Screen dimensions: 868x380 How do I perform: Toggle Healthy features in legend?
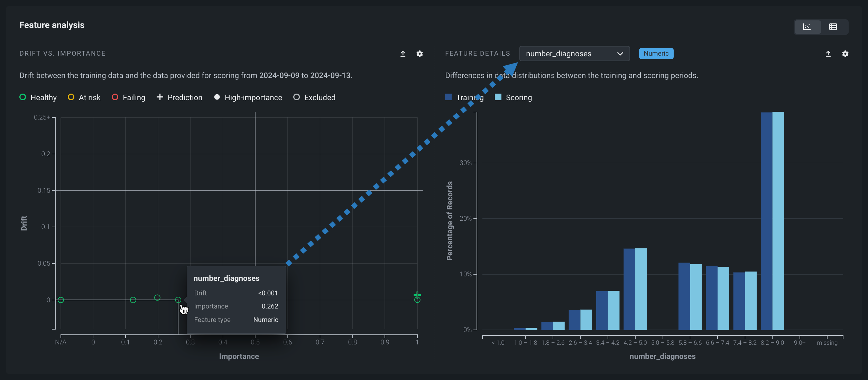click(38, 97)
